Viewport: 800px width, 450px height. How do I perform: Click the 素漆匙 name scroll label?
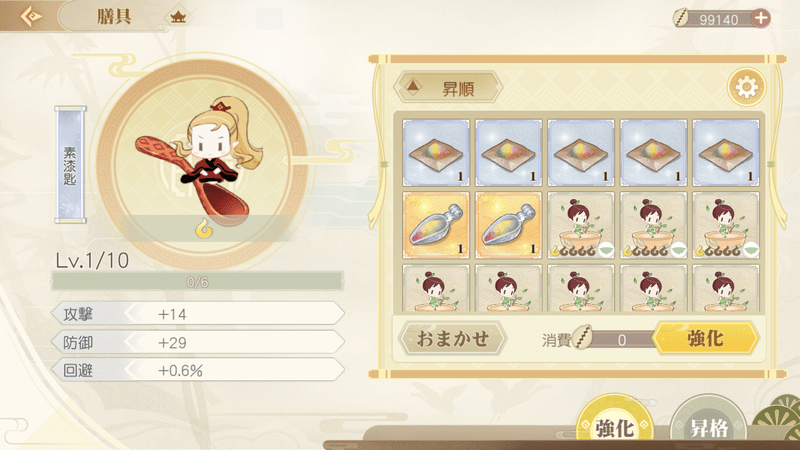(70, 165)
